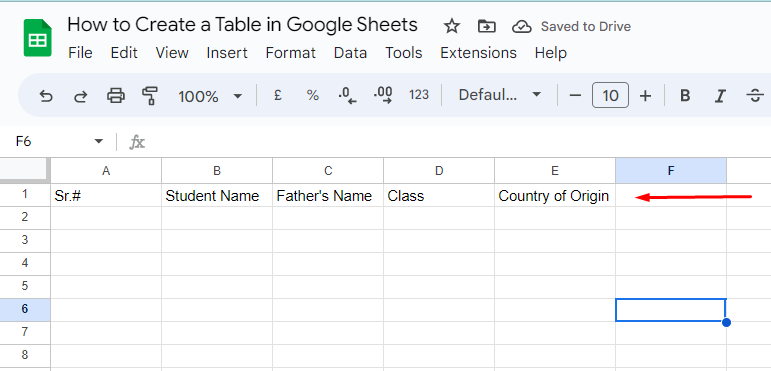771x371 pixels.
Task: Select column C header
Action: pyautogui.click(x=328, y=171)
